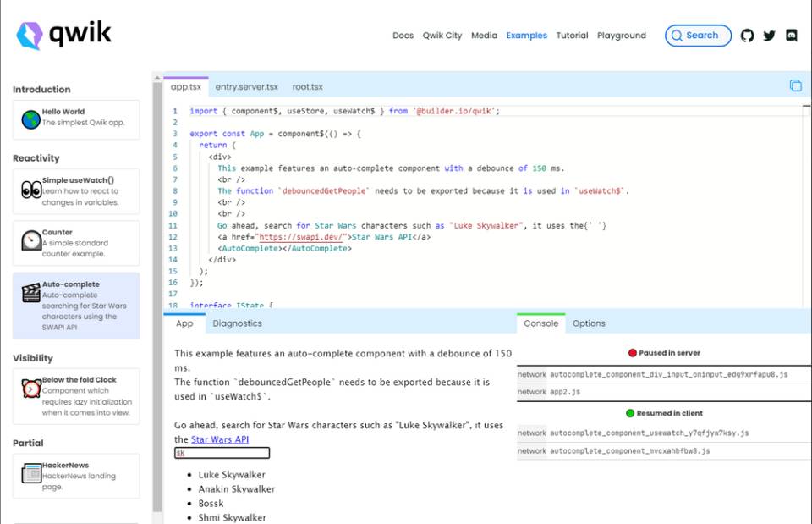Screen dimensions: 812x524
Task: Open the Docs menu item
Action: 403,36
